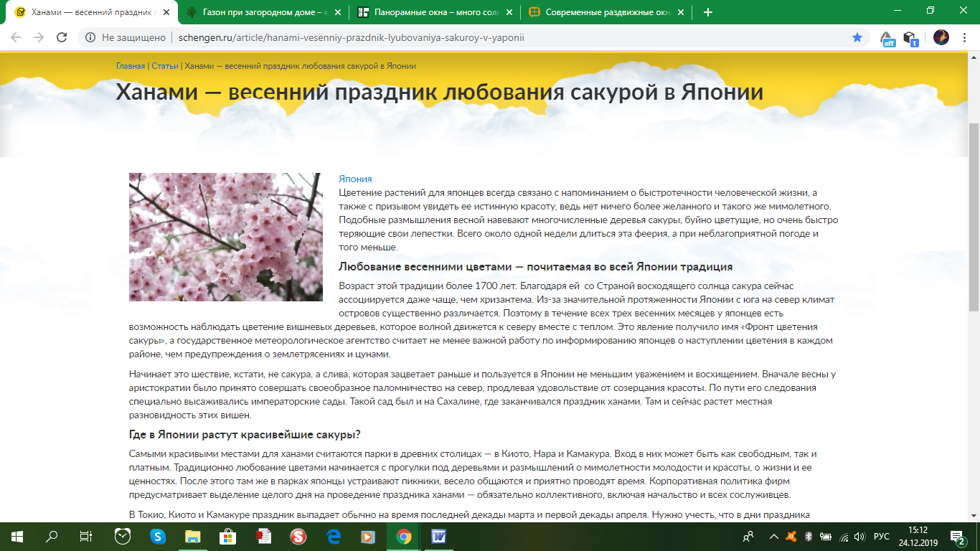Open Skype from the taskbar
The width and height of the screenshot is (980, 551).
coord(158,536)
